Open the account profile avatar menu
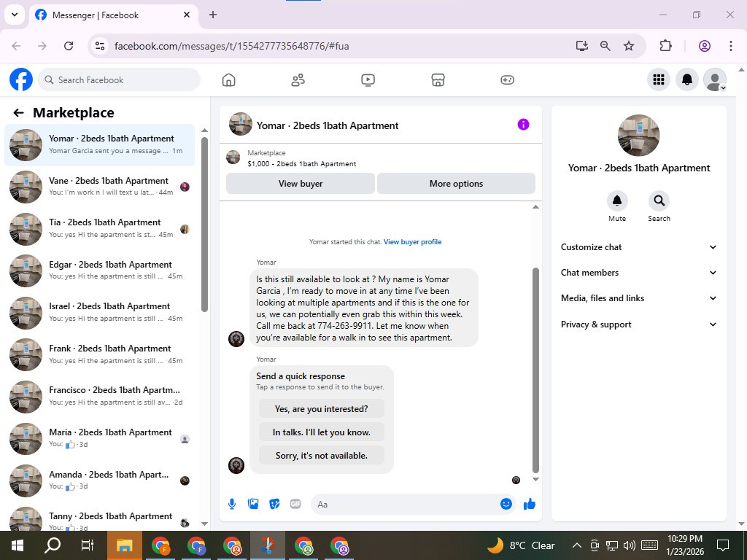The width and height of the screenshot is (747, 560). (715, 79)
